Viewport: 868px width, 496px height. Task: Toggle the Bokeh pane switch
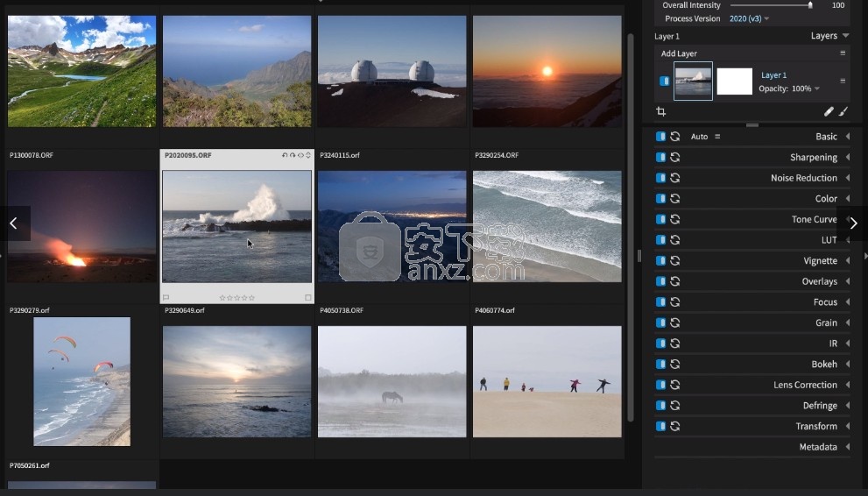click(660, 364)
